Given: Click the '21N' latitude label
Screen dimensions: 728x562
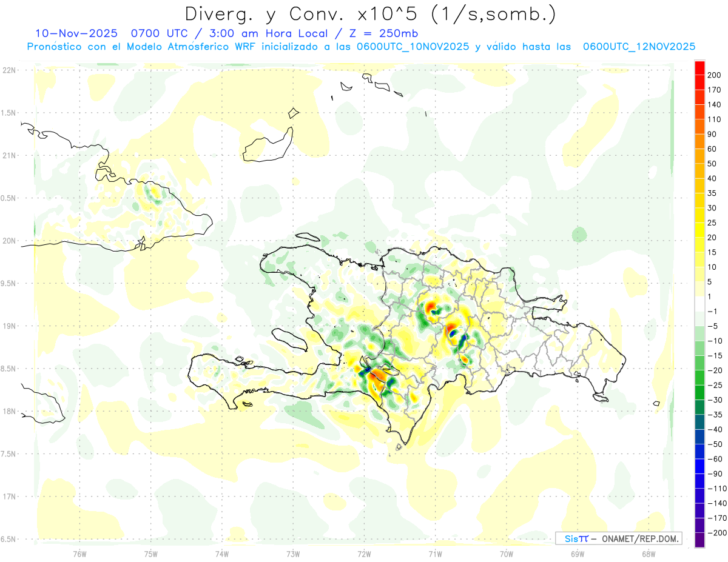Looking at the screenshot, I should [9, 155].
